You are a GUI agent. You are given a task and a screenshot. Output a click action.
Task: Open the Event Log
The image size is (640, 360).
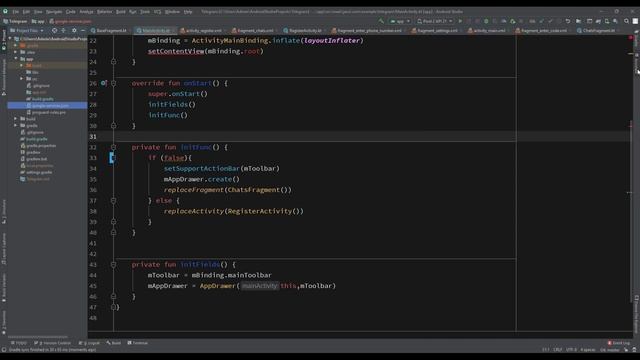pos(619,343)
